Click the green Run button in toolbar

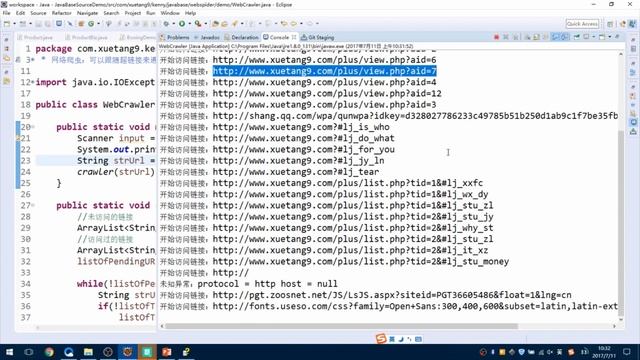182,24
